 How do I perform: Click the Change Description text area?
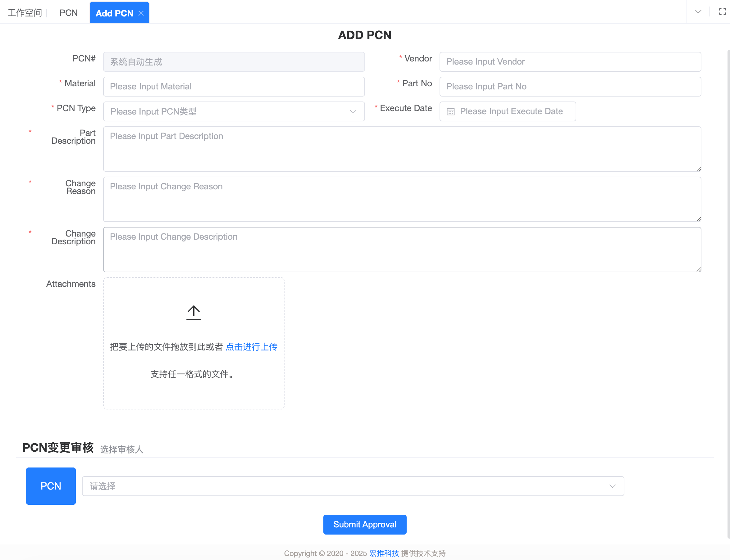(402, 250)
